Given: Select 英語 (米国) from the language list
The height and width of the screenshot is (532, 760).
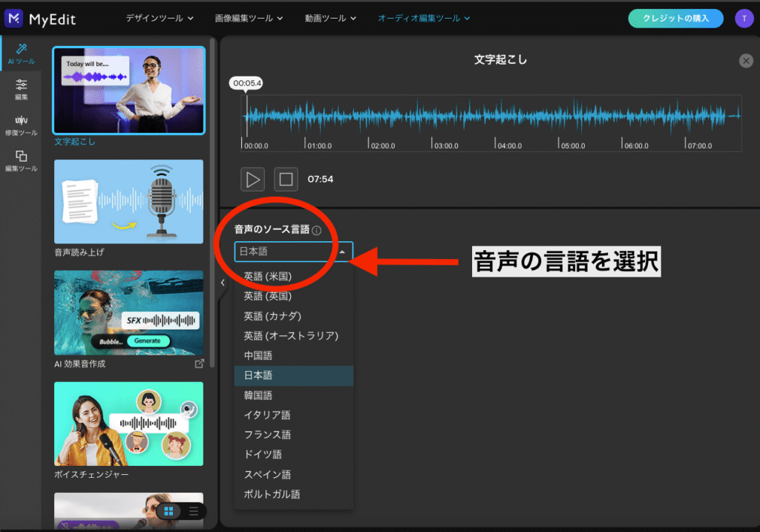Looking at the screenshot, I should [x=294, y=276].
